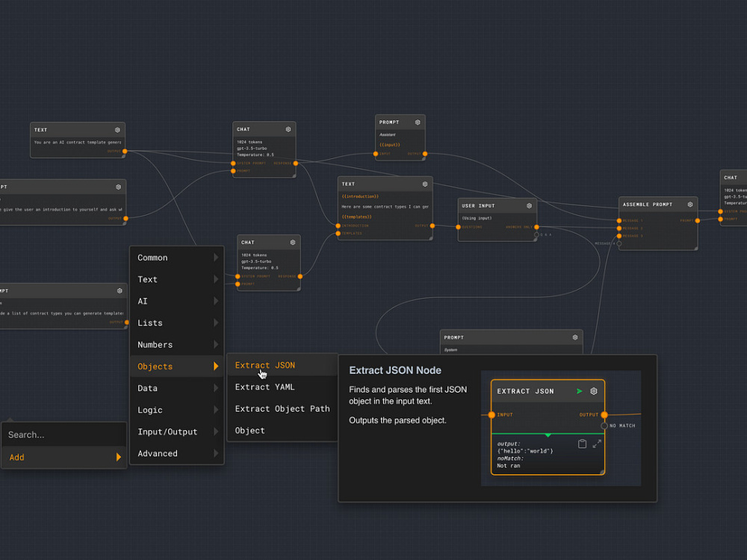
Task: Click Response output port on upper CHAT node
Action: pyautogui.click(x=296, y=164)
